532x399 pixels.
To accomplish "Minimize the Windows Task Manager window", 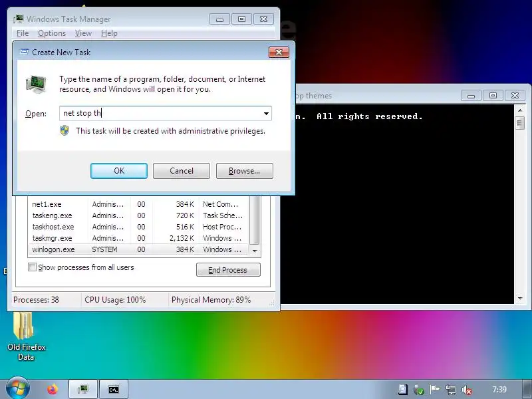I will tap(219, 19).
